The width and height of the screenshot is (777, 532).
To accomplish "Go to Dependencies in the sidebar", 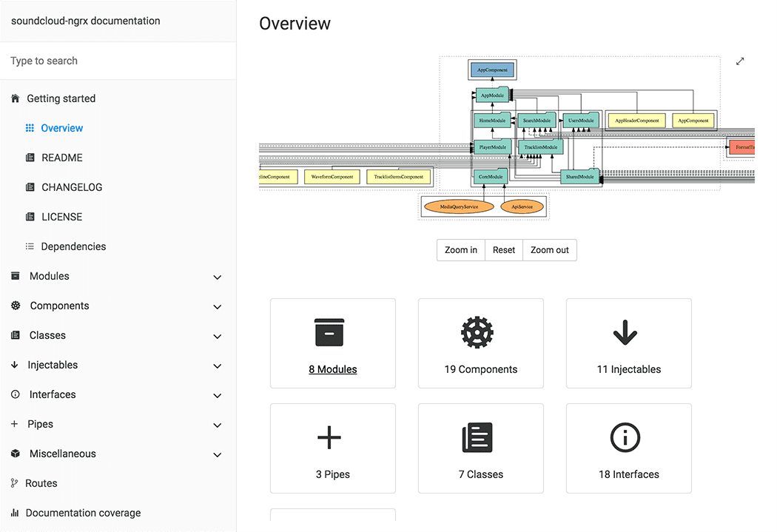I will [x=73, y=246].
